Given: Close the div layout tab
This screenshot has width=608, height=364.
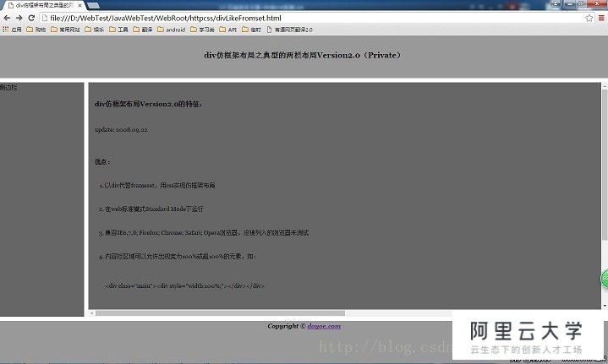Looking at the screenshot, I should pyautogui.click(x=79, y=5).
